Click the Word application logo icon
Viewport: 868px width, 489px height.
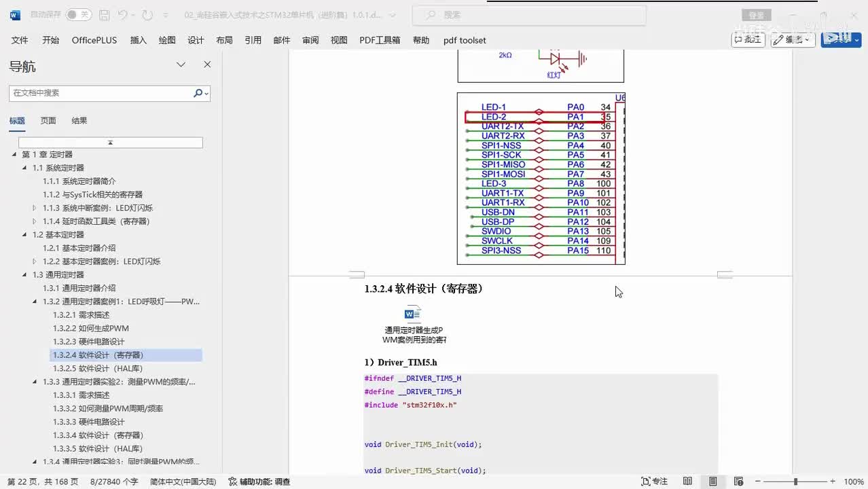15,15
